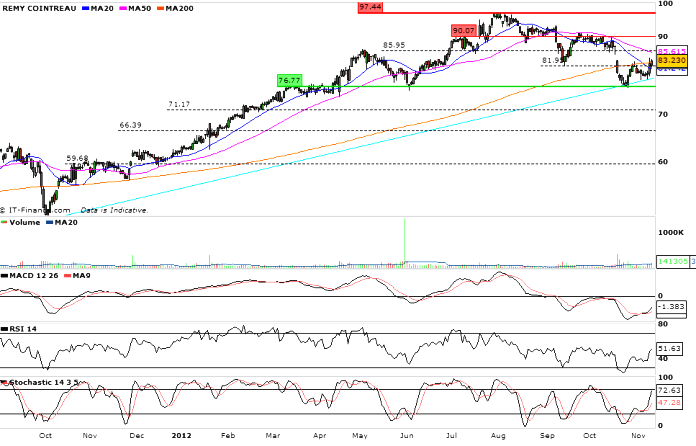Click the Feb label on time axis
This screenshot has width=696, height=446.
(228, 435)
